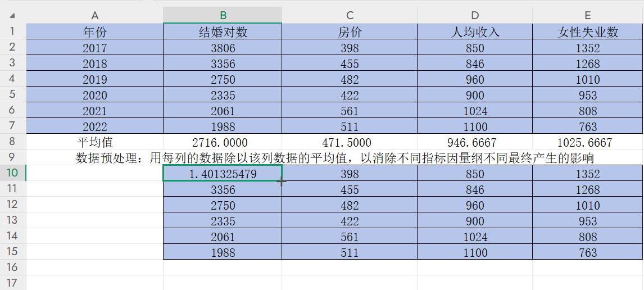The height and width of the screenshot is (290, 644).
Task: Click 850 in row 2
Action: pos(475,48)
